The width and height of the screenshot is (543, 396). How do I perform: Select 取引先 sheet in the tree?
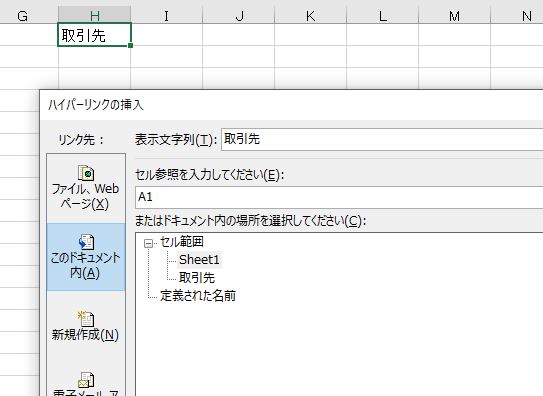click(197, 278)
